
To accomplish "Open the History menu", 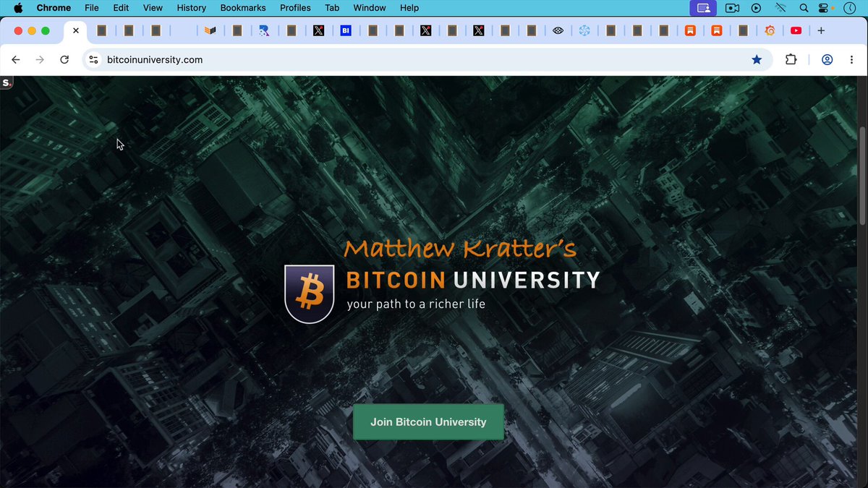I will point(192,8).
